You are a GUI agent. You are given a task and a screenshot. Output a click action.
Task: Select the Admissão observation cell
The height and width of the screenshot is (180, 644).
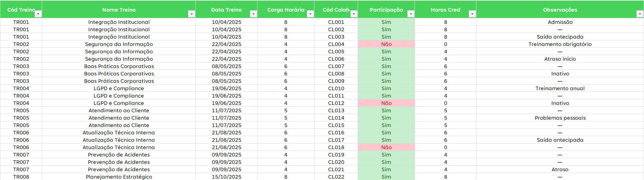tap(560, 22)
